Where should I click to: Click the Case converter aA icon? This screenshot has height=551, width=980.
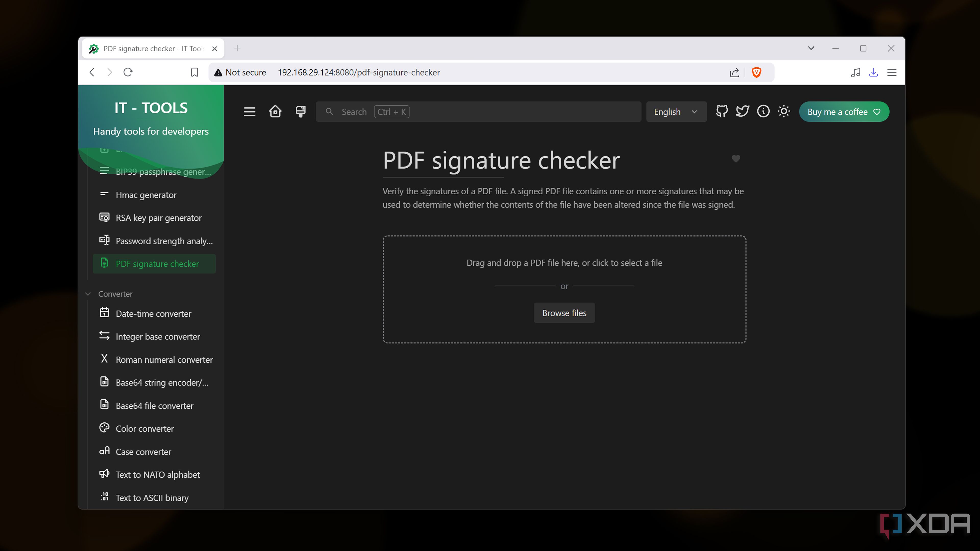(104, 450)
